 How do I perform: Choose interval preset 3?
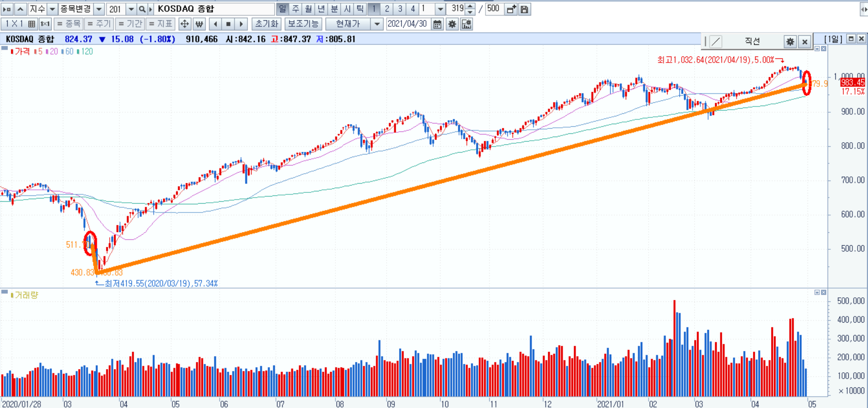pyautogui.click(x=400, y=9)
